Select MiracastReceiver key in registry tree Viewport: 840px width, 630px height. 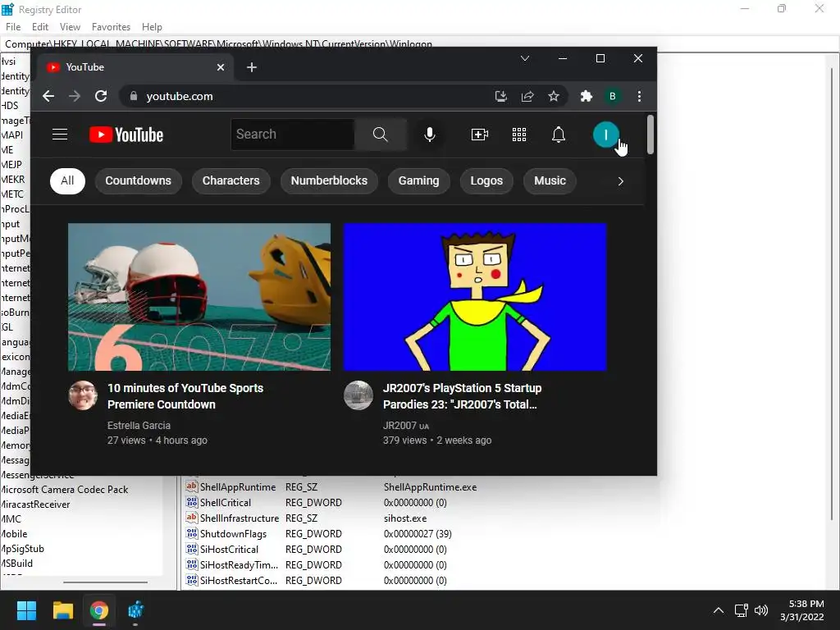pyautogui.click(x=35, y=504)
